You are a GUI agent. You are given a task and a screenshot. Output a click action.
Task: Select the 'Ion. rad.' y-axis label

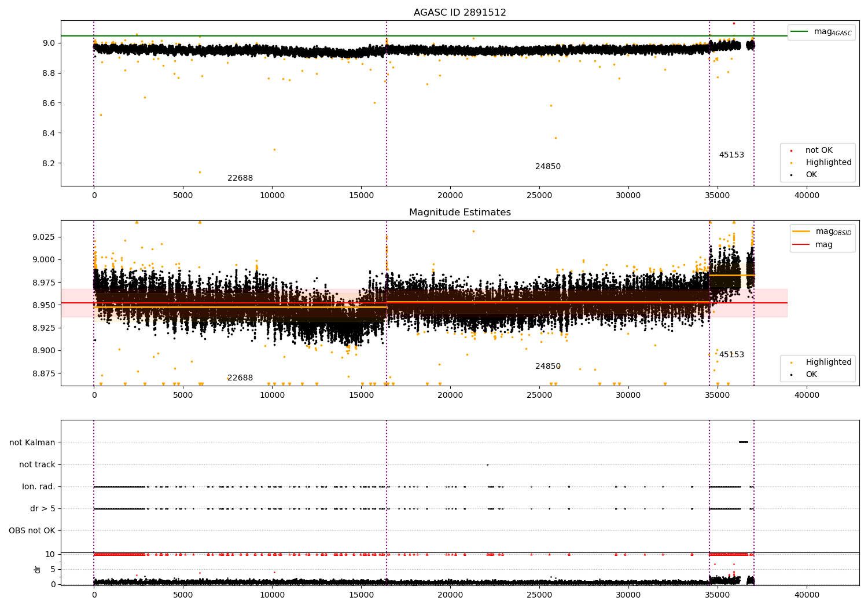tap(39, 486)
